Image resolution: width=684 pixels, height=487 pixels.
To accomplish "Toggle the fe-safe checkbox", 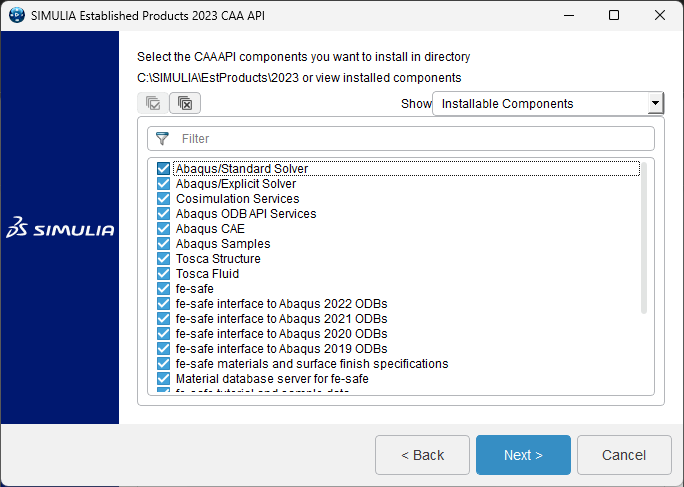I will (x=164, y=288).
